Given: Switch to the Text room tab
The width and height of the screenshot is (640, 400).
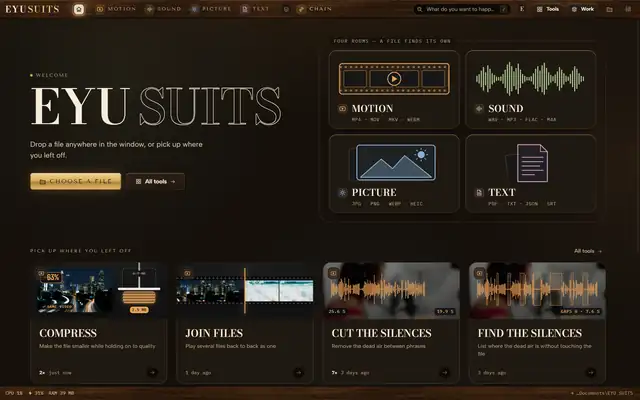Looking at the screenshot, I should pyautogui.click(x=255, y=9).
